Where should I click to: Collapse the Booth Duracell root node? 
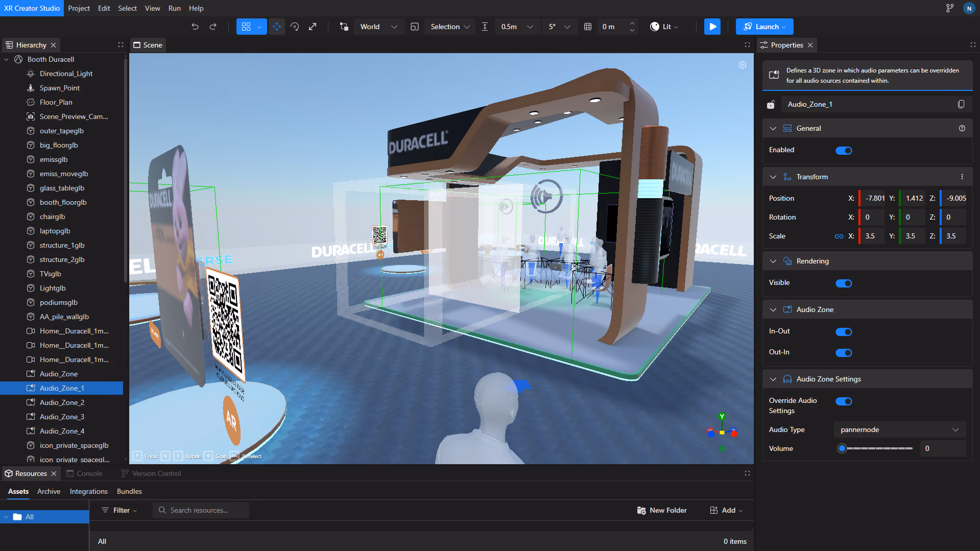[6, 59]
